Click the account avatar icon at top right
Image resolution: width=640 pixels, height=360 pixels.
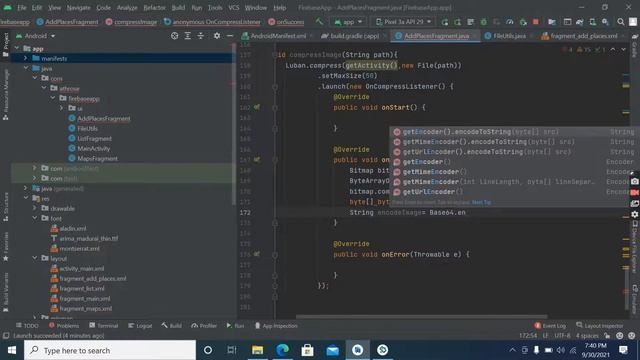(633, 22)
